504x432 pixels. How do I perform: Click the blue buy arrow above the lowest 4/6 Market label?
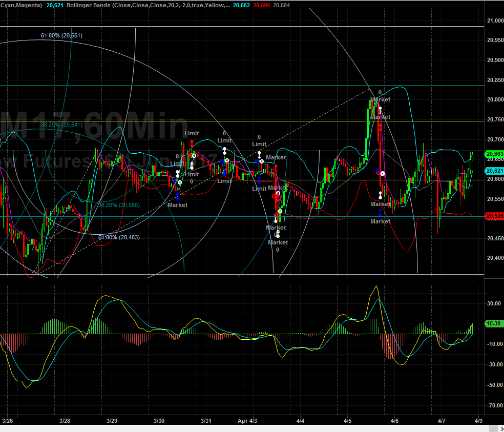click(x=380, y=212)
